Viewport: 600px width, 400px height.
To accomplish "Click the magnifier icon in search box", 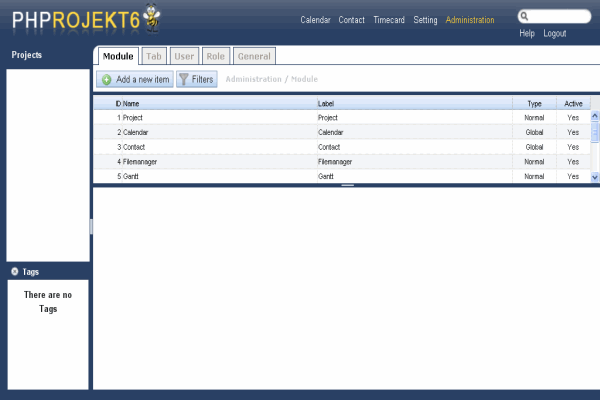I will pyautogui.click(x=524, y=16).
